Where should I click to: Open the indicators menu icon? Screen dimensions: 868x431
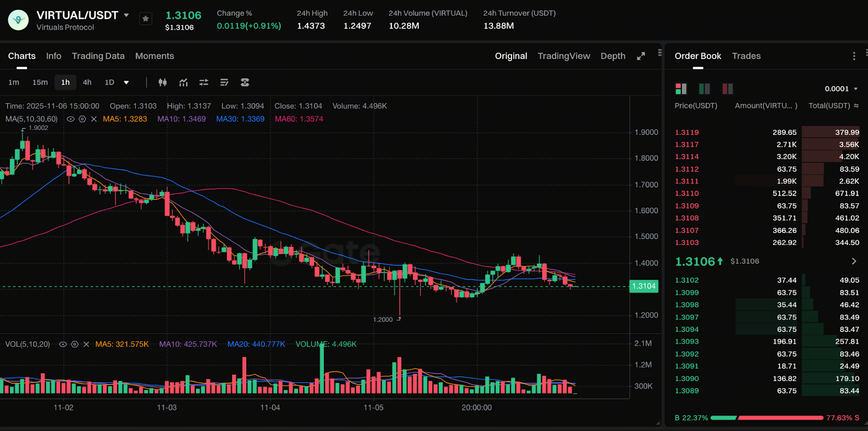tap(183, 82)
